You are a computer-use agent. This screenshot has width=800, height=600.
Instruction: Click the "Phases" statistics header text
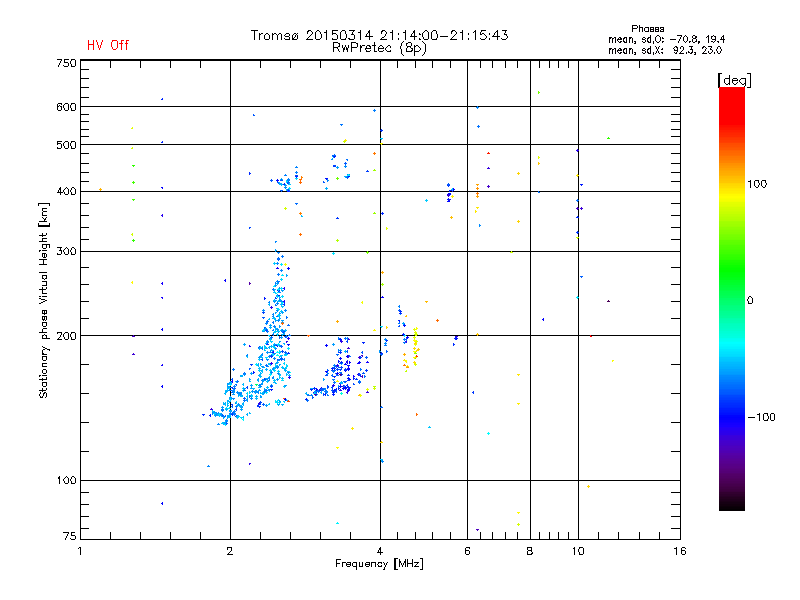[647, 29]
